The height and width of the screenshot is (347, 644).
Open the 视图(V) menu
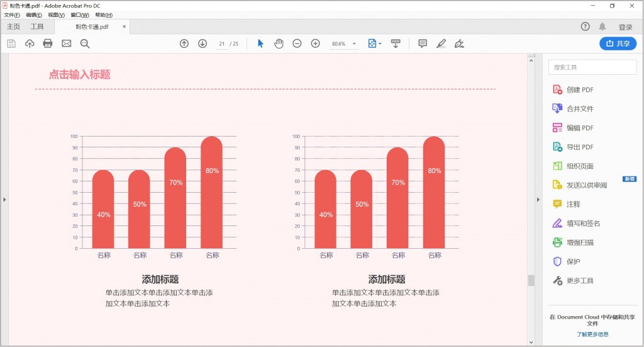[x=56, y=15]
